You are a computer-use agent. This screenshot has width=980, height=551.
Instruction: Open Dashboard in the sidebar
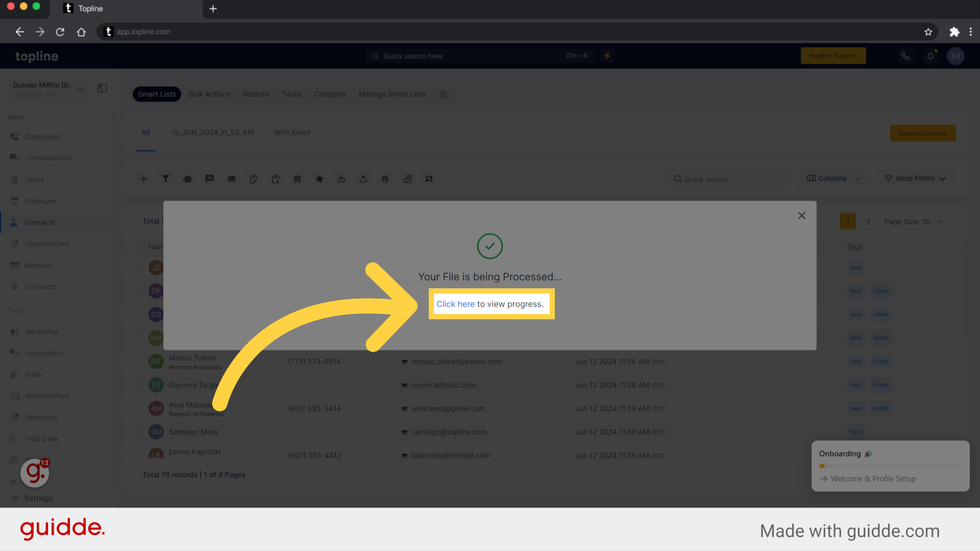pyautogui.click(x=43, y=137)
